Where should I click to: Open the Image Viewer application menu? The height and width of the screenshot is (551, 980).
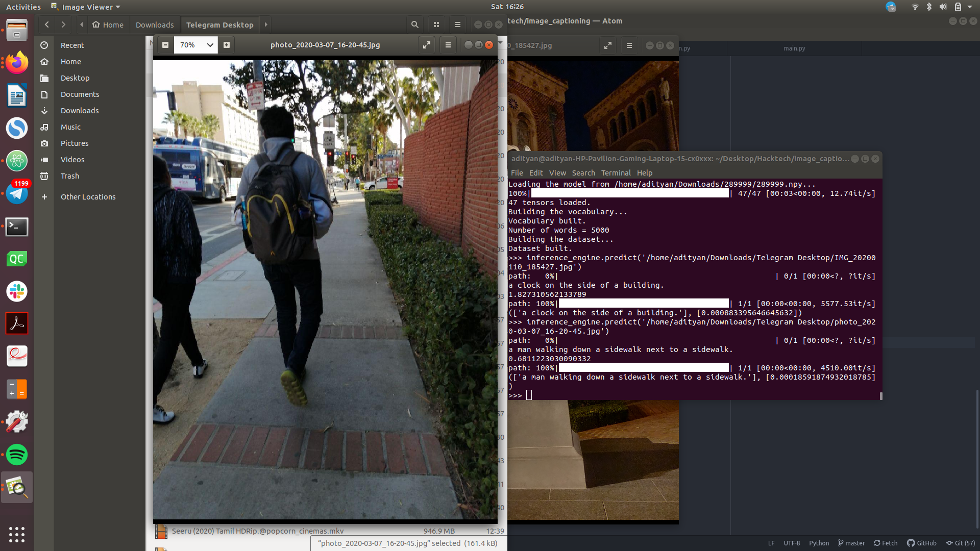(87, 7)
